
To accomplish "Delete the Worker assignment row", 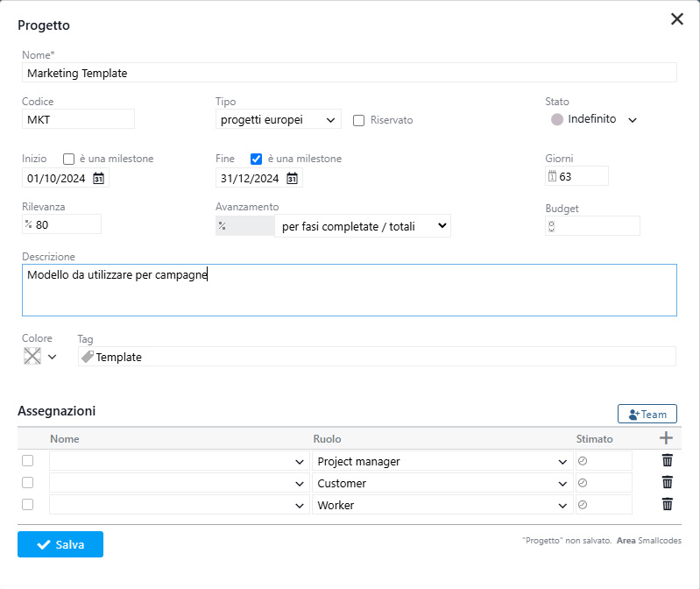I will click(667, 504).
